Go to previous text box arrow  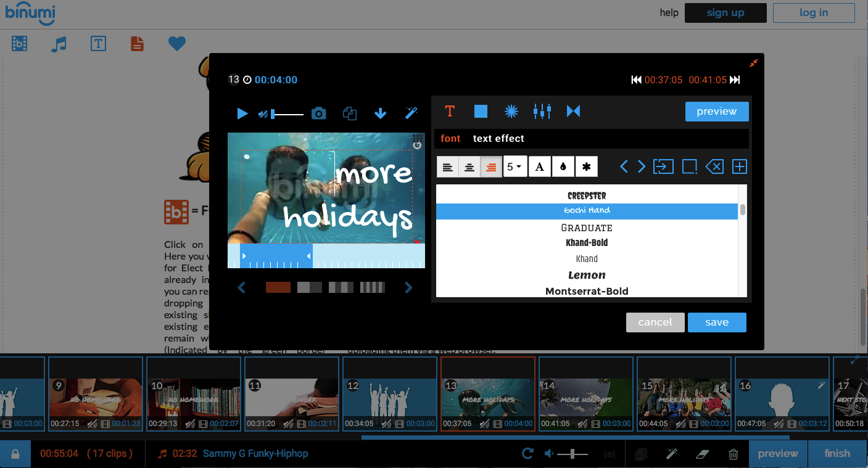point(624,166)
